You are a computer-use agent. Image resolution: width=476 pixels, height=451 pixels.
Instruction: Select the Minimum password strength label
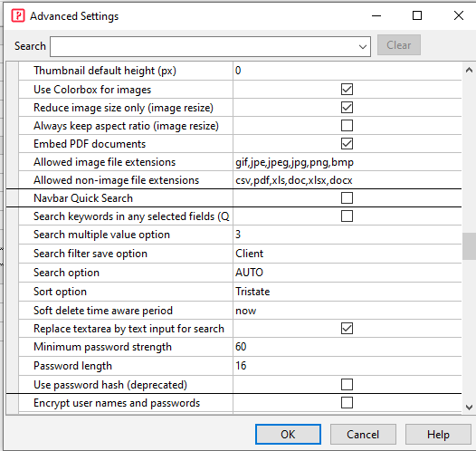[102, 347]
